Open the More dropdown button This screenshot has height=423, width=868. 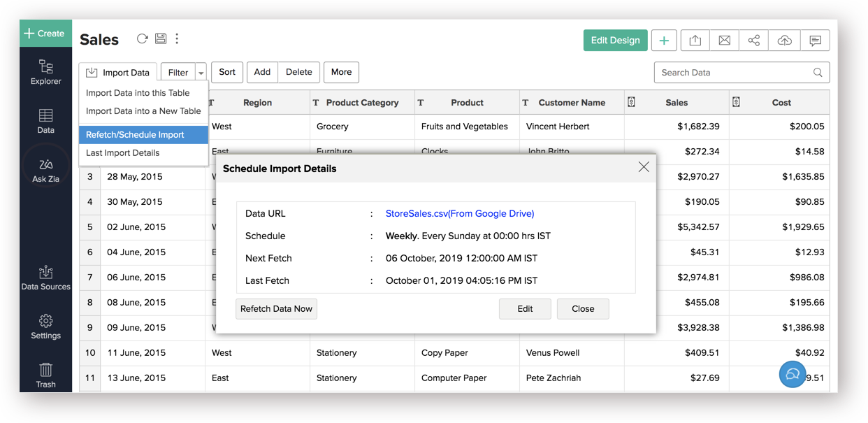pos(341,72)
